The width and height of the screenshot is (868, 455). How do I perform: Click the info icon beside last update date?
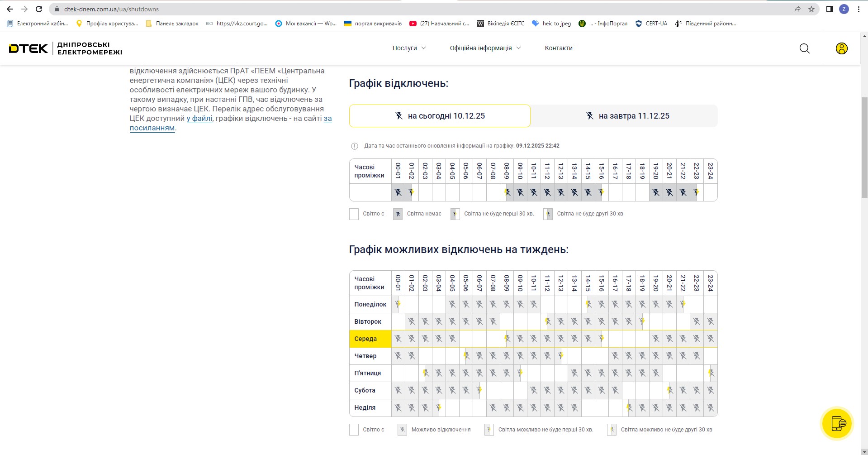coord(355,146)
